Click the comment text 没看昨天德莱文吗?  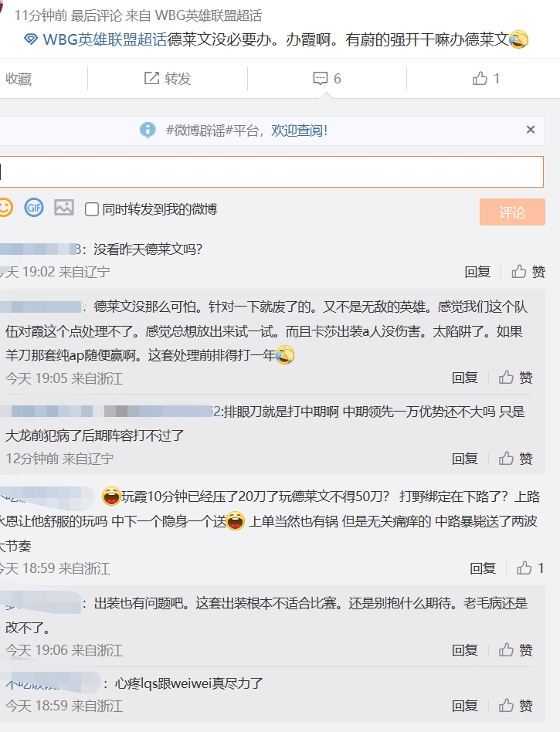[148, 249]
